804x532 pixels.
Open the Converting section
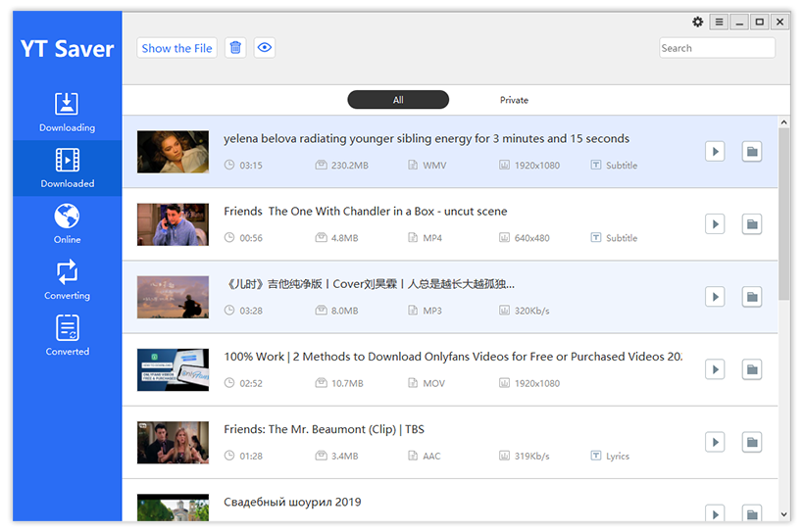68,280
